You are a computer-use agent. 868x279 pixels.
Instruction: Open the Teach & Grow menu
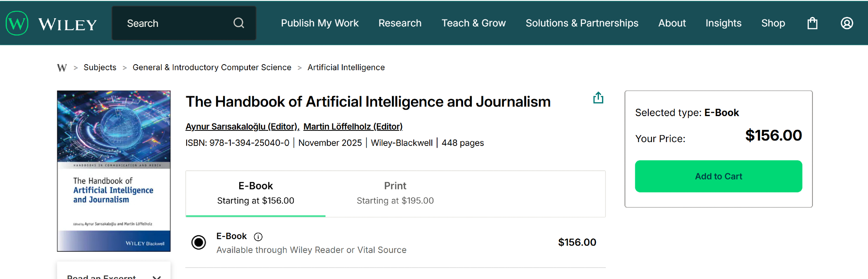[473, 23]
